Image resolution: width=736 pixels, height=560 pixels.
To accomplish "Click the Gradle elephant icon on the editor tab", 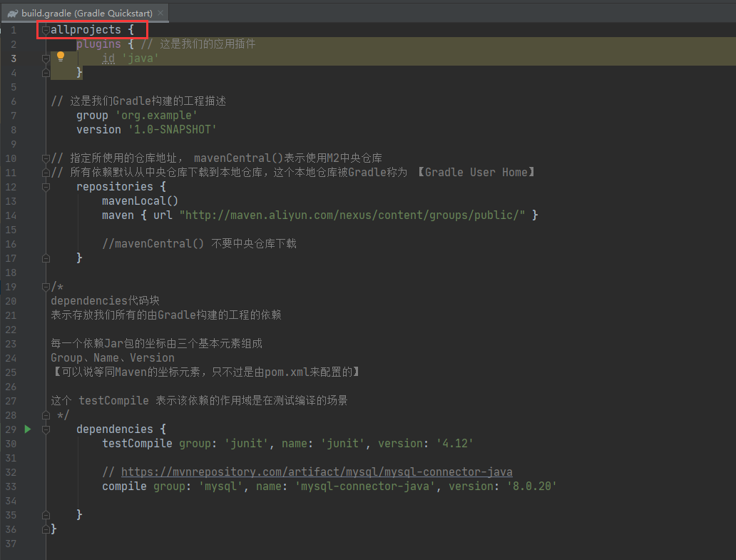I will pos(11,12).
